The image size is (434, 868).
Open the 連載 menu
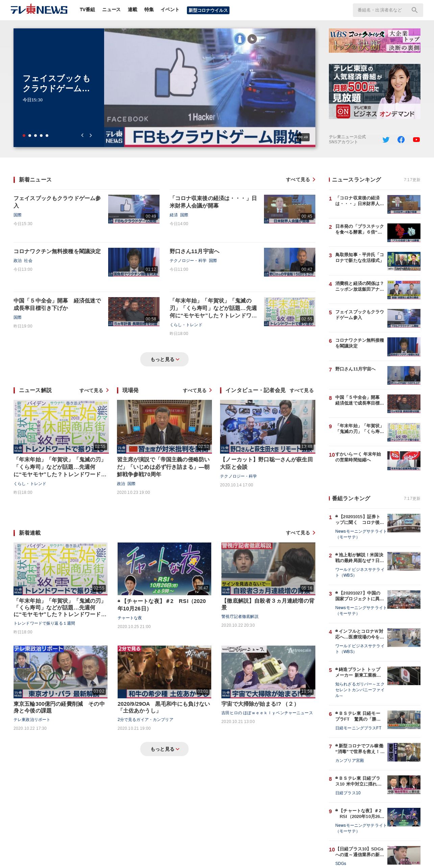click(132, 10)
